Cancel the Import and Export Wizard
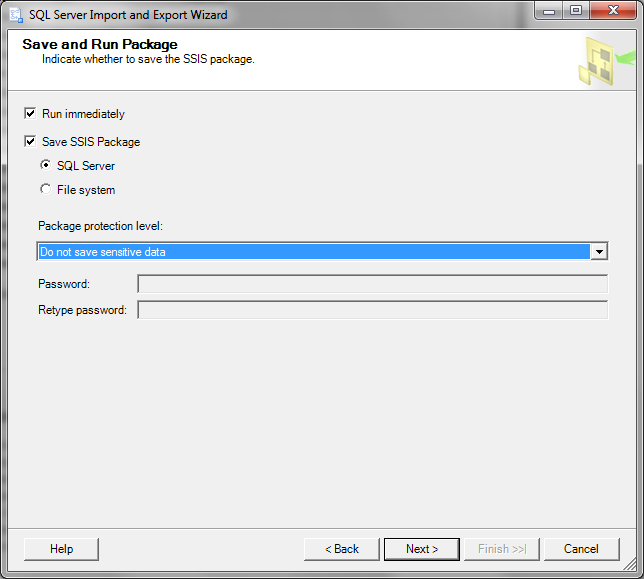Image resolution: width=644 pixels, height=579 pixels. pos(581,549)
